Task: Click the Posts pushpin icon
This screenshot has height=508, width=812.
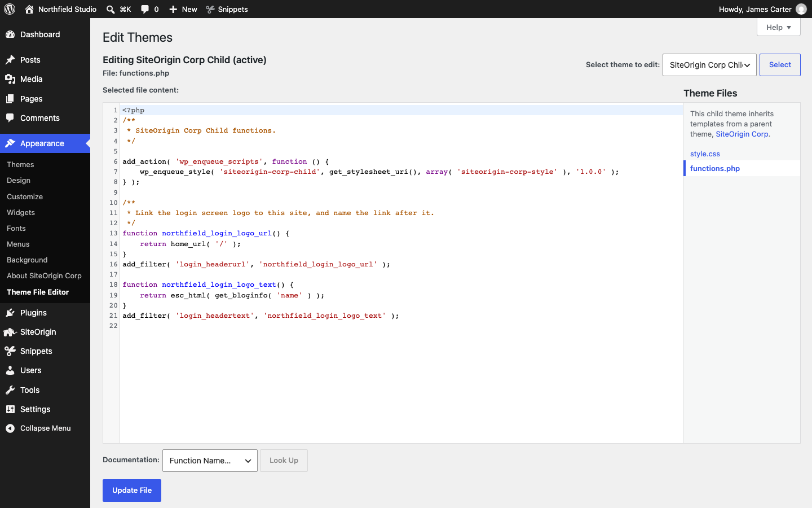Action: coord(10,60)
